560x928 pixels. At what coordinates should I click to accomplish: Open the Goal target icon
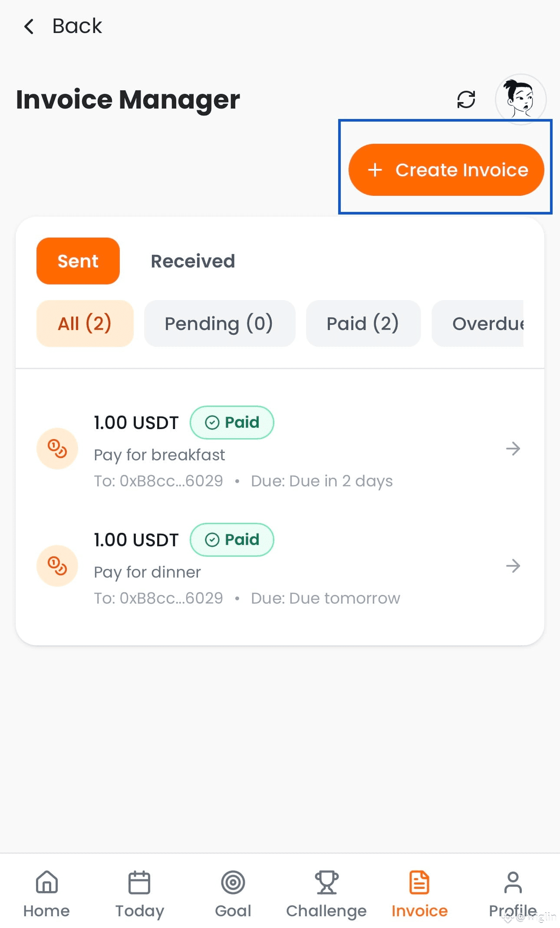[x=233, y=882]
